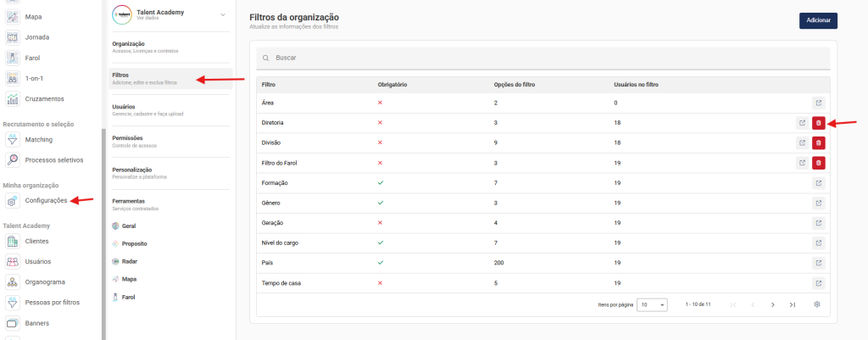This screenshot has height=340, width=868.
Task: Expand the Talent Academy organization dropdown
Action: 223,14
